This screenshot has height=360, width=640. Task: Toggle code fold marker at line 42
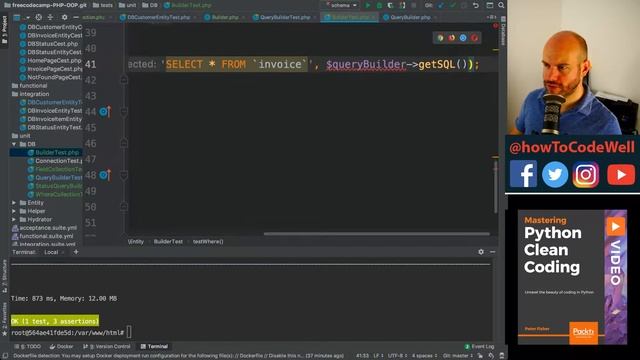tap(124, 80)
